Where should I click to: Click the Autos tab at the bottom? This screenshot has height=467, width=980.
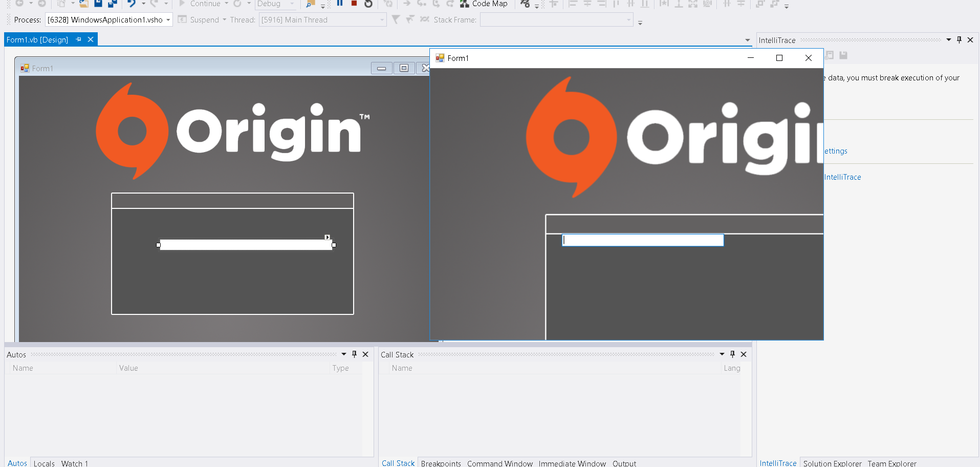[17, 463]
